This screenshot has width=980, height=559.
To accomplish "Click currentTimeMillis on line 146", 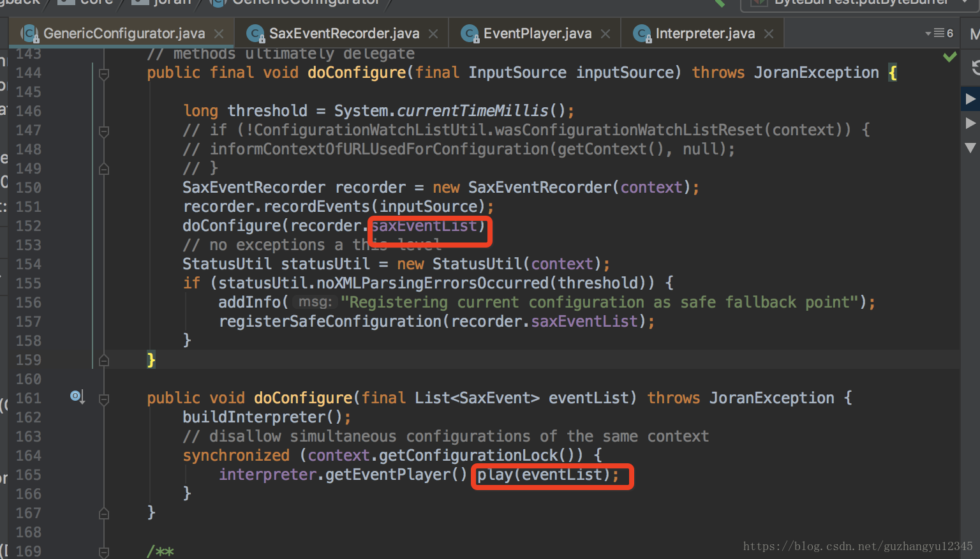I will [x=473, y=110].
